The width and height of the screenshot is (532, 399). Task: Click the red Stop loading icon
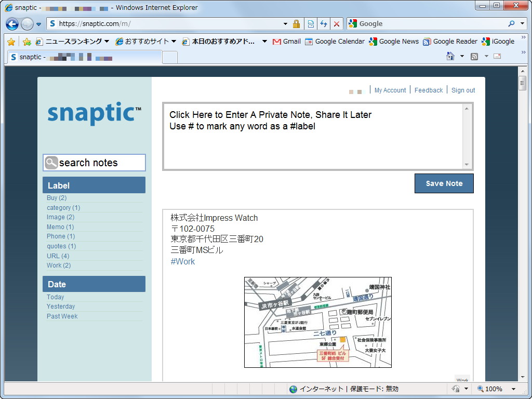click(337, 24)
